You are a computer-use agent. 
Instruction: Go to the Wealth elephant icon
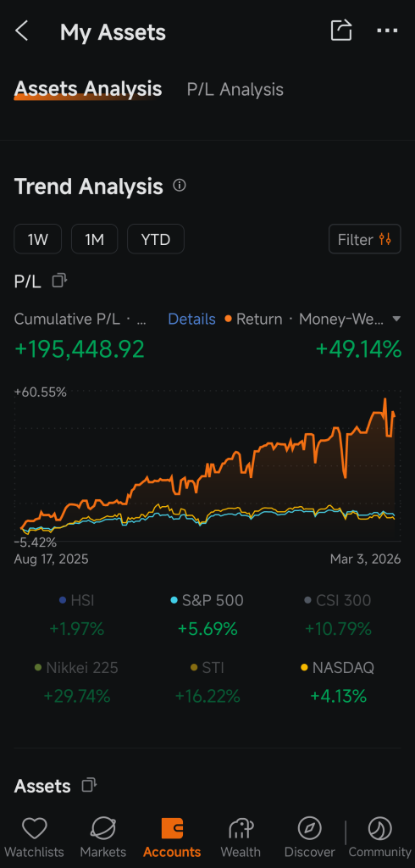point(241,829)
